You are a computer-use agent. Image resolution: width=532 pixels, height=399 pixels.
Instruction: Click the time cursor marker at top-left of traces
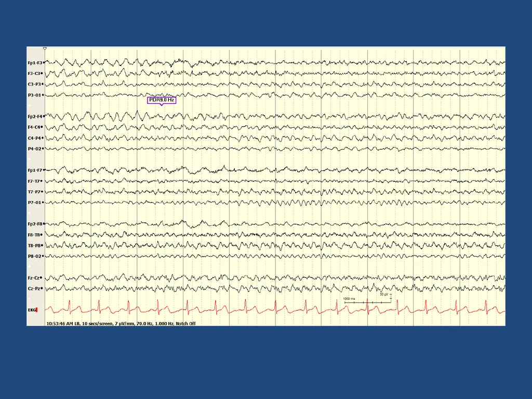click(45, 49)
